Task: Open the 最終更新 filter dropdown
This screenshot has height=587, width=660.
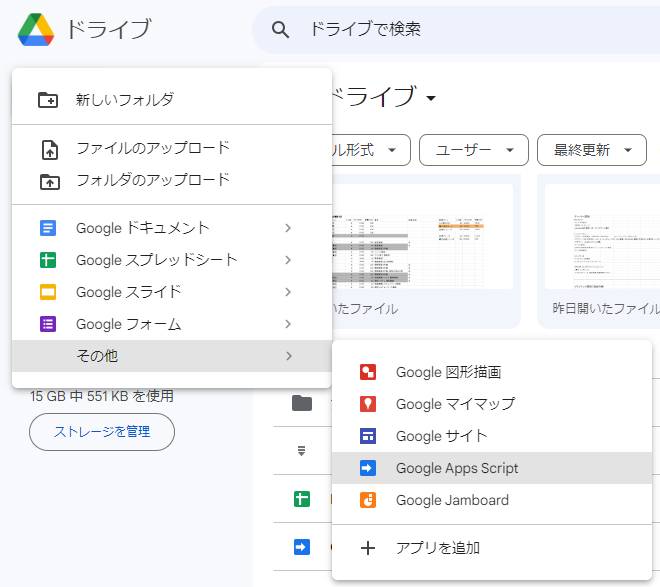Action: pos(592,150)
